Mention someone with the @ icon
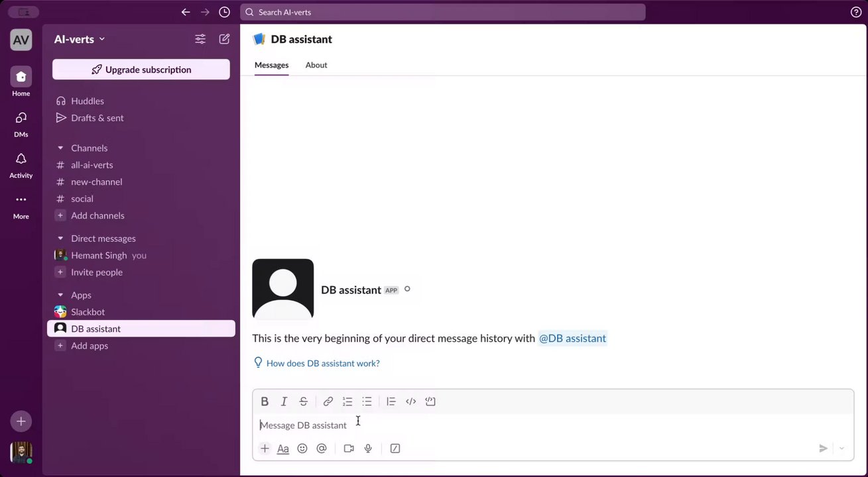 point(322,449)
